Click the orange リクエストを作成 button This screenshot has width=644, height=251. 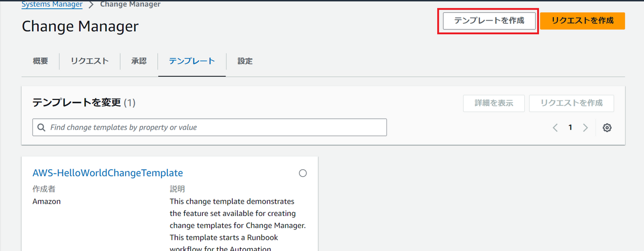coord(582,21)
